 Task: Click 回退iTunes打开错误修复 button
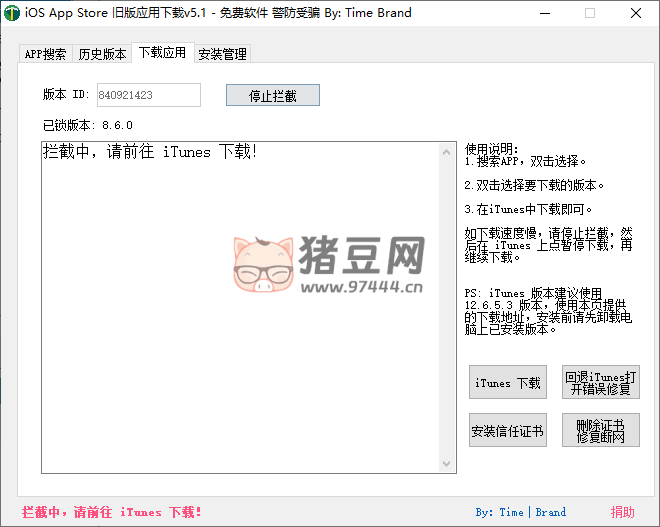[x=600, y=383]
